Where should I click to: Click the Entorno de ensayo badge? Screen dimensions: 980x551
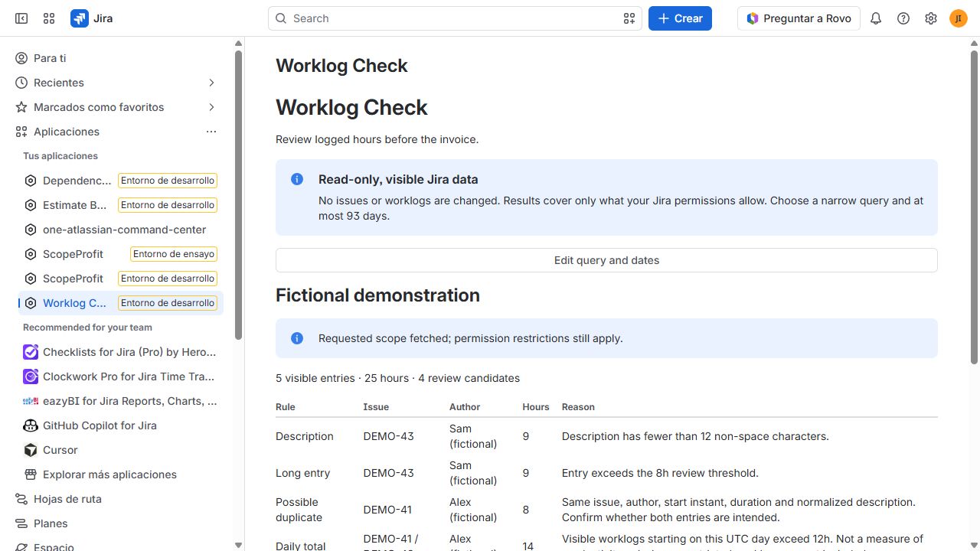click(174, 254)
